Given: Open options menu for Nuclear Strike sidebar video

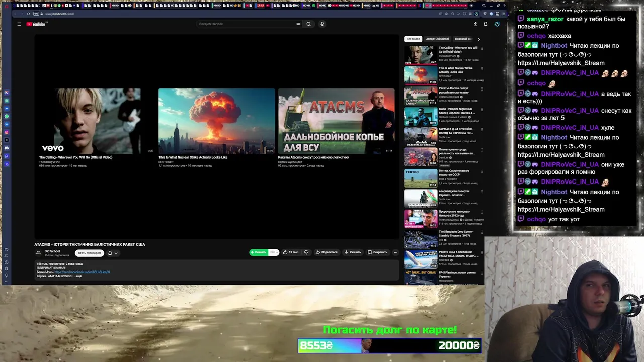Looking at the screenshot, I should pos(482,68).
